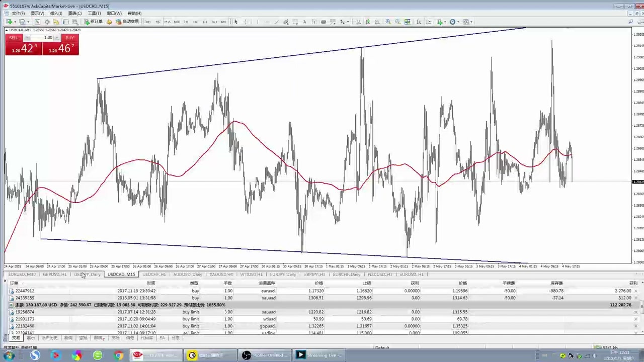Viewport: 644px width, 362px height.
Task: Open the 图表(C) menu
Action: pos(75,13)
